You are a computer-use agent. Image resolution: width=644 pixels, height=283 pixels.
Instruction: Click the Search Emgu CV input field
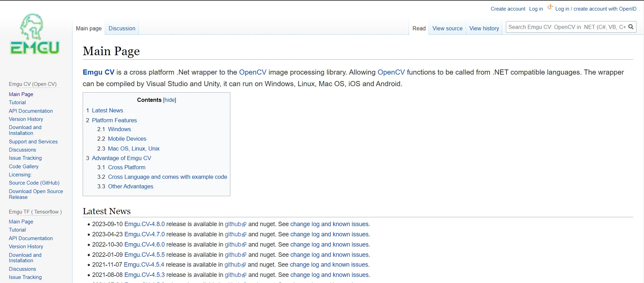pyautogui.click(x=566, y=27)
